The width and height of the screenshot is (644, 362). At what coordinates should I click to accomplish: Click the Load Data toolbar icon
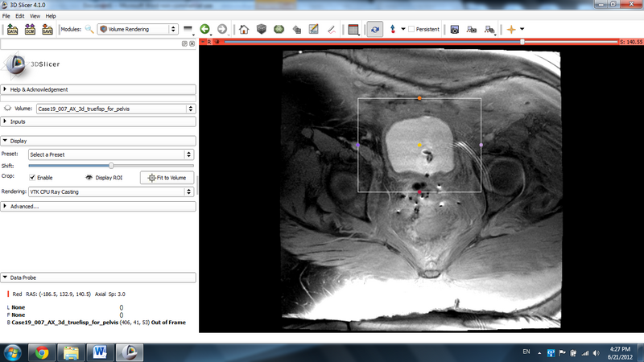tap(12, 30)
